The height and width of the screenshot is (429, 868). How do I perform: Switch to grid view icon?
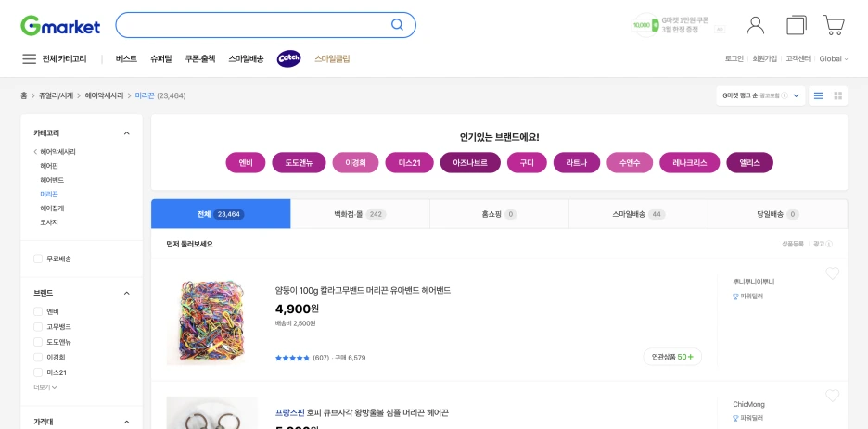coord(837,95)
